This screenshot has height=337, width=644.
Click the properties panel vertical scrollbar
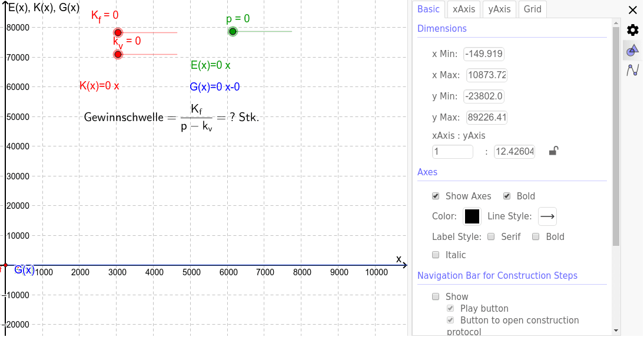(616, 136)
